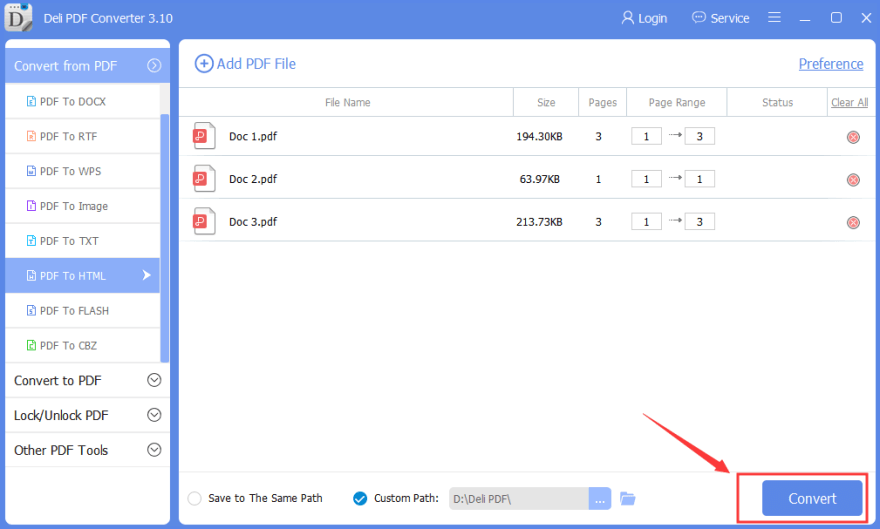Edit Doc 2.pdf end page field

699,179
